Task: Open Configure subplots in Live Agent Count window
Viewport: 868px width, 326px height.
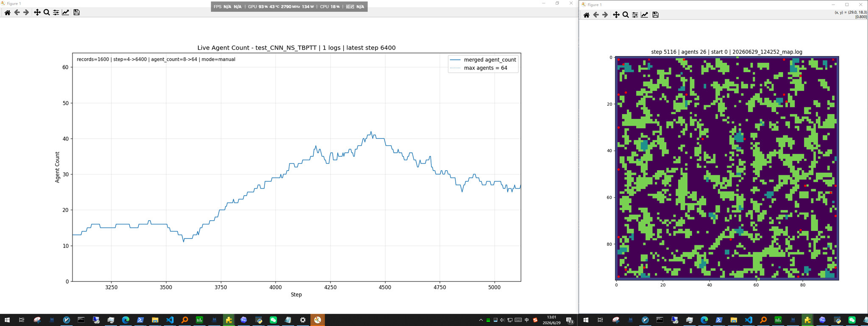Action: point(56,13)
